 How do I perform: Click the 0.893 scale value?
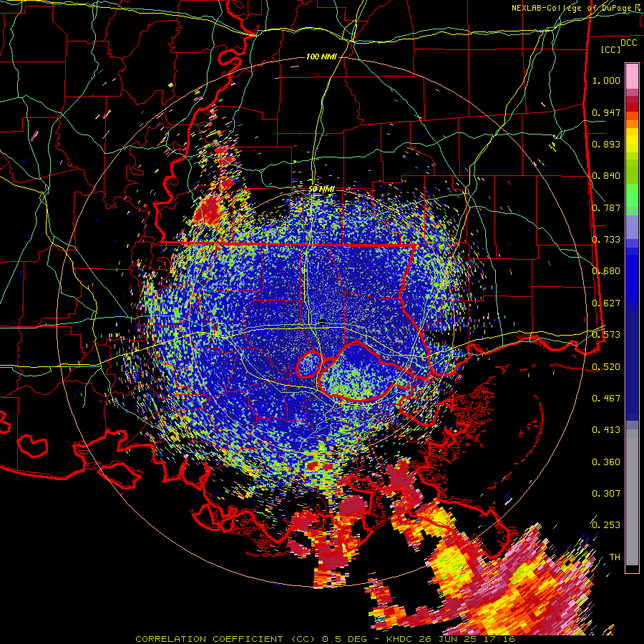(606, 144)
